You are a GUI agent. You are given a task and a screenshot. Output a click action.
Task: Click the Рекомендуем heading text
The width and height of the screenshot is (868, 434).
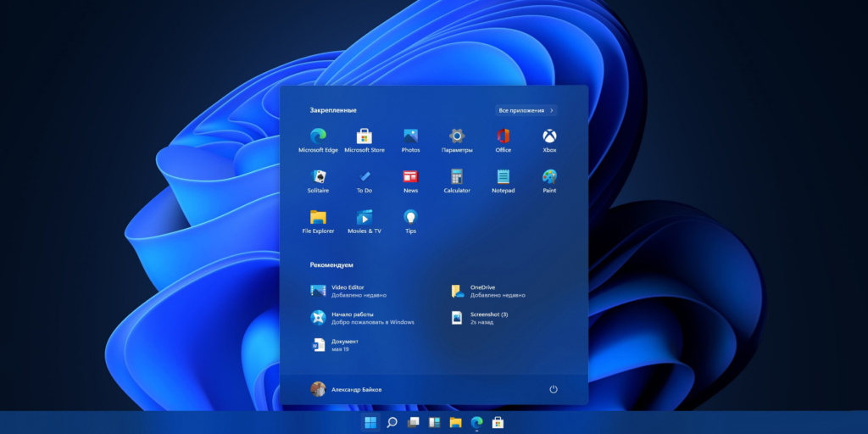(331, 265)
